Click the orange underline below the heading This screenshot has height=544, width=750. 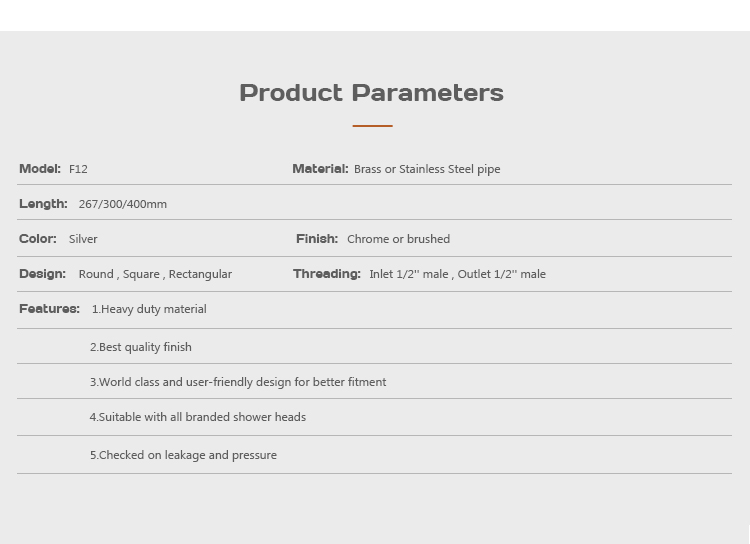(372, 126)
